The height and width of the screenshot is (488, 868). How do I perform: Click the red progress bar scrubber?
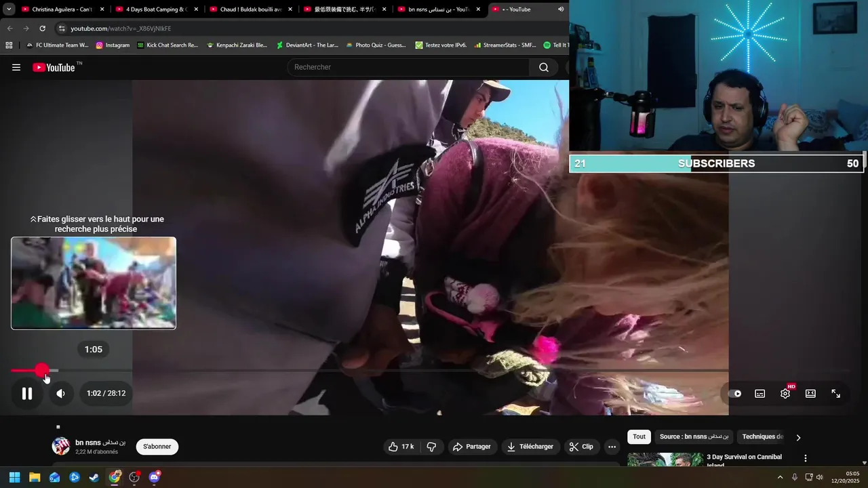[42, 371]
